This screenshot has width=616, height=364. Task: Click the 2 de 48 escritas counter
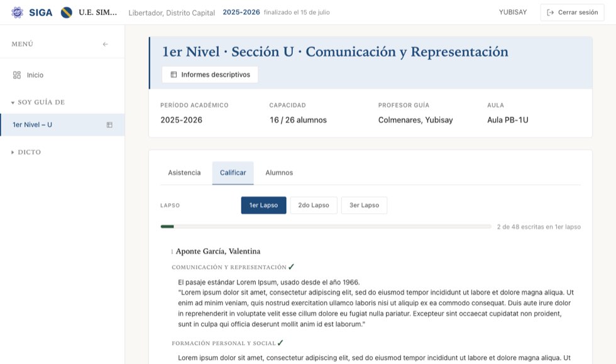(x=539, y=227)
